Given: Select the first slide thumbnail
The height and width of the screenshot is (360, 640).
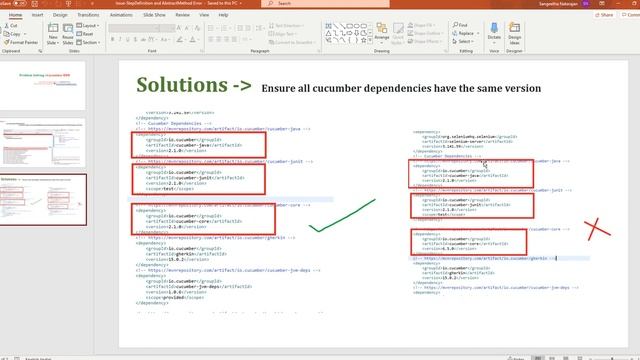Looking at the screenshot, I should point(42,85).
